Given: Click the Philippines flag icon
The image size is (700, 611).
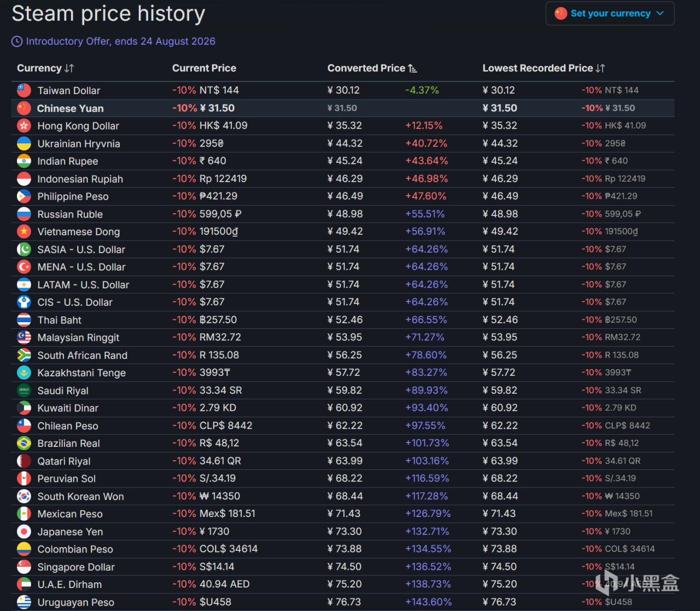Looking at the screenshot, I should (24, 196).
